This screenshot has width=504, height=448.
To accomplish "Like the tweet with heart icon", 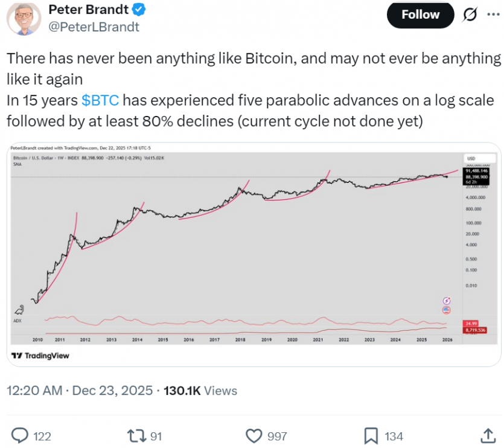I will 254,435.
